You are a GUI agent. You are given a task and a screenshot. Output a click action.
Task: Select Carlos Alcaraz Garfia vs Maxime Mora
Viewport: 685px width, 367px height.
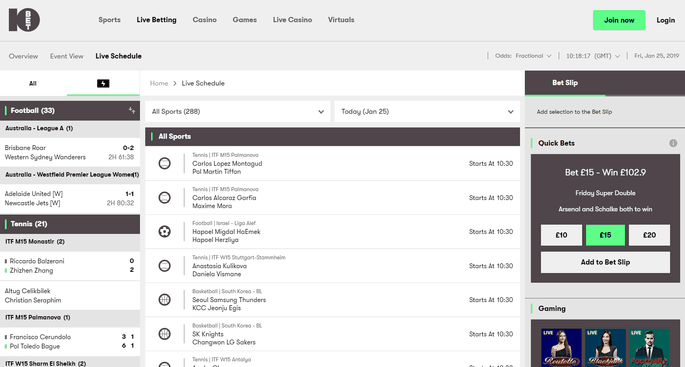(332, 197)
